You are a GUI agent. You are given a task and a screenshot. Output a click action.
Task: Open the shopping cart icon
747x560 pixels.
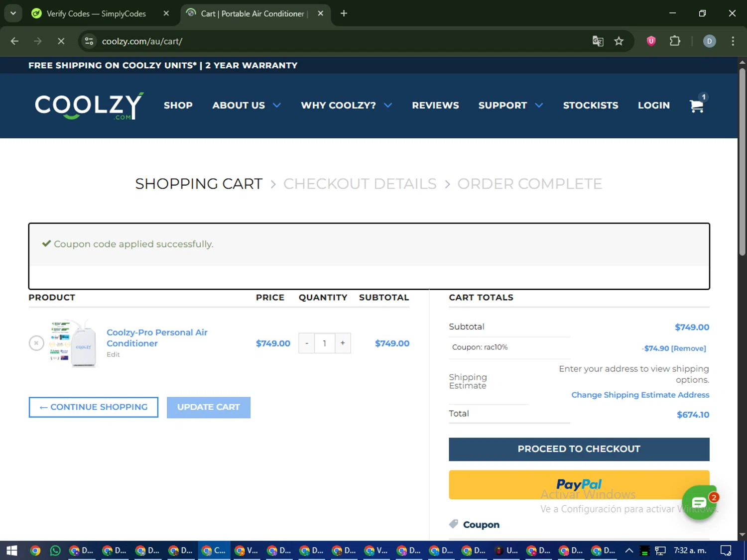click(697, 106)
